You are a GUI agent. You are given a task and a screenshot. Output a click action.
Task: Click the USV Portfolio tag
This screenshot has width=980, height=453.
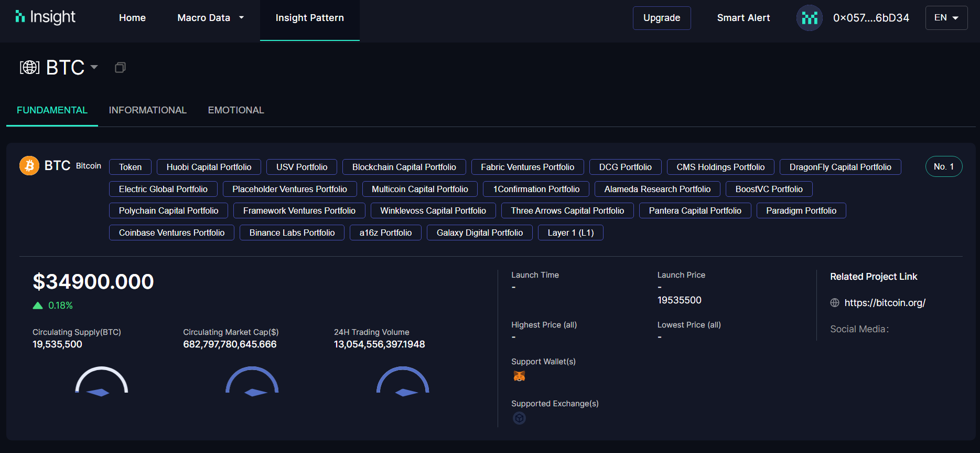(x=302, y=167)
